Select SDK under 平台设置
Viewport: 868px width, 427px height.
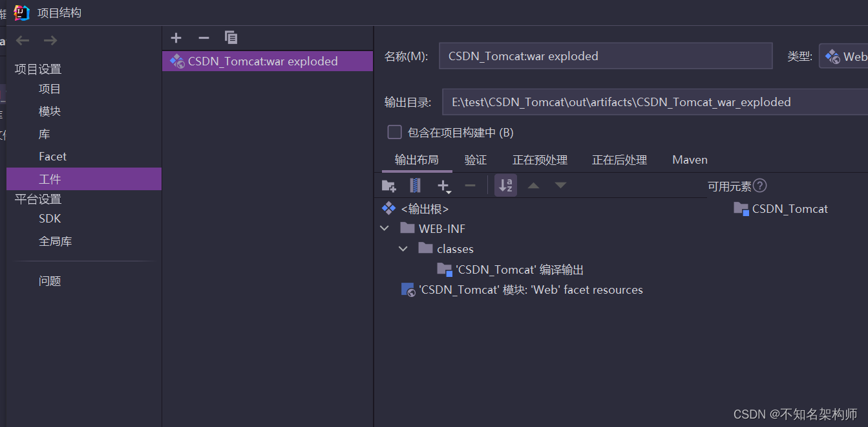tap(50, 219)
